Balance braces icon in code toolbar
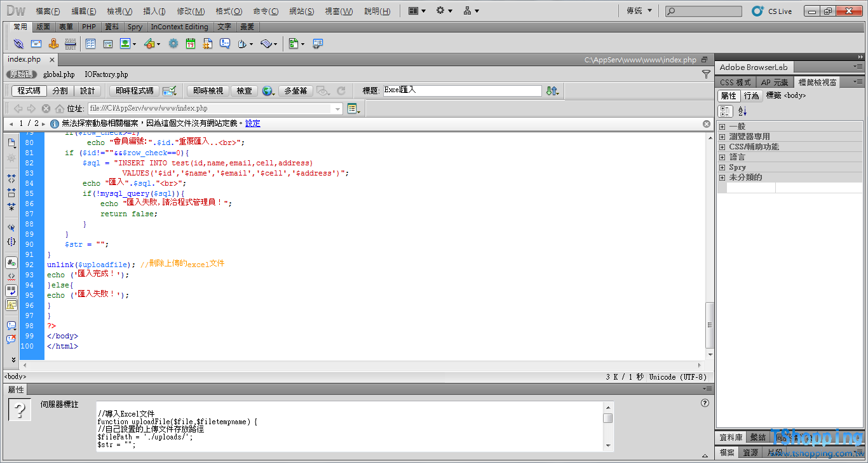 click(x=11, y=242)
